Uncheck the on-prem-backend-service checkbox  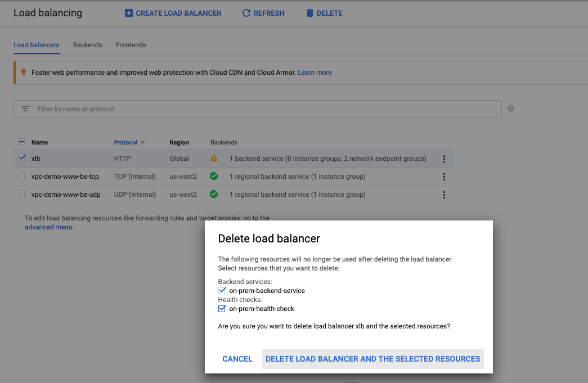(222, 291)
